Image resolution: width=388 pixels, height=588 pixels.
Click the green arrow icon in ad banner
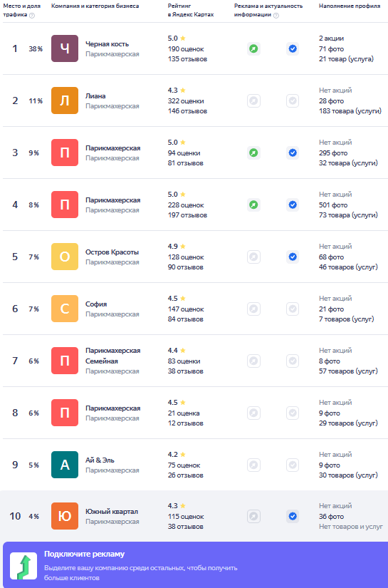pyautogui.click(x=23, y=566)
